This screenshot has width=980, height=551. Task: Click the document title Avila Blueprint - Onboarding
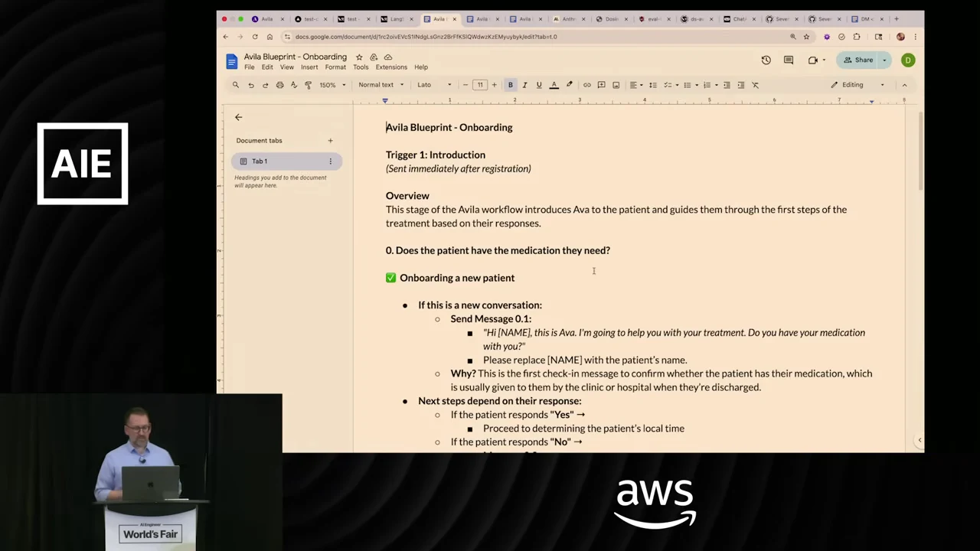coord(295,57)
